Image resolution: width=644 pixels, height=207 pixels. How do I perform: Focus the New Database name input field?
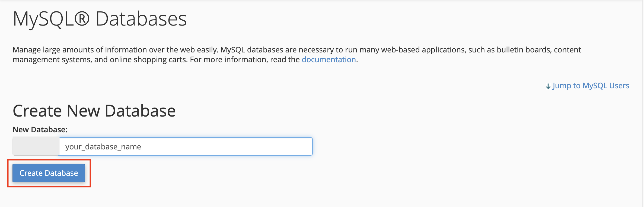pyautogui.click(x=186, y=146)
